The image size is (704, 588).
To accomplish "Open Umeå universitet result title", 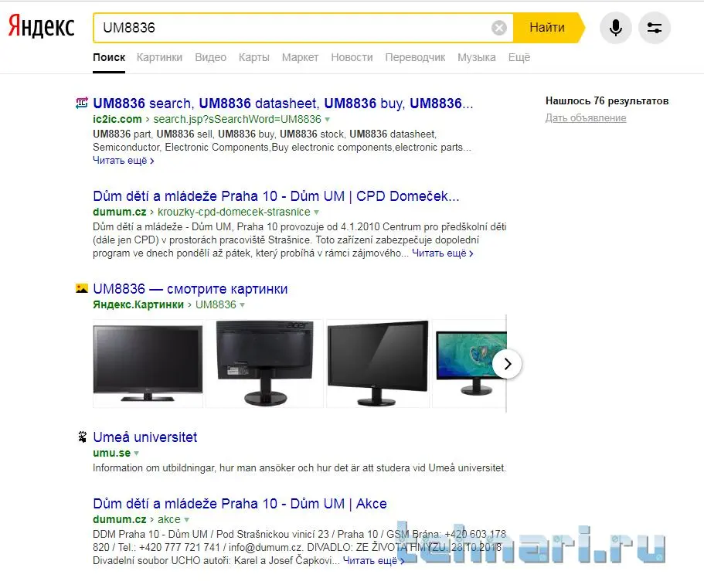I will (x=145, y=437).
